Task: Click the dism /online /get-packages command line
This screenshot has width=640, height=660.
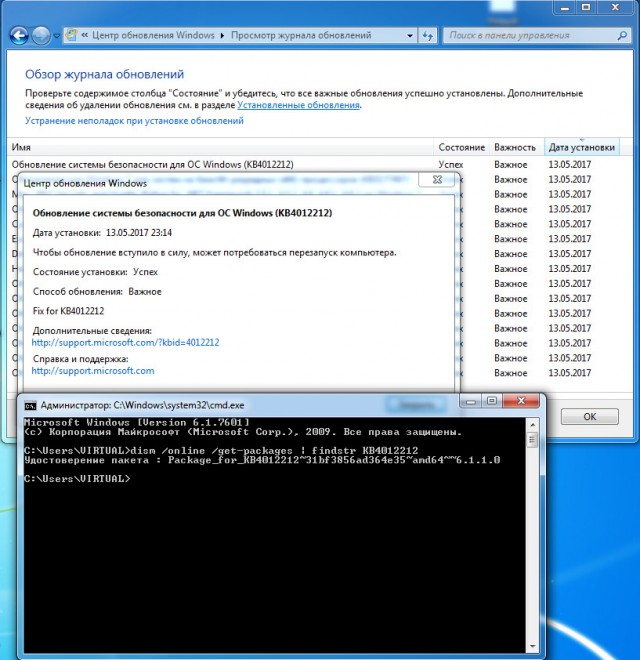Action: (221, 451)
